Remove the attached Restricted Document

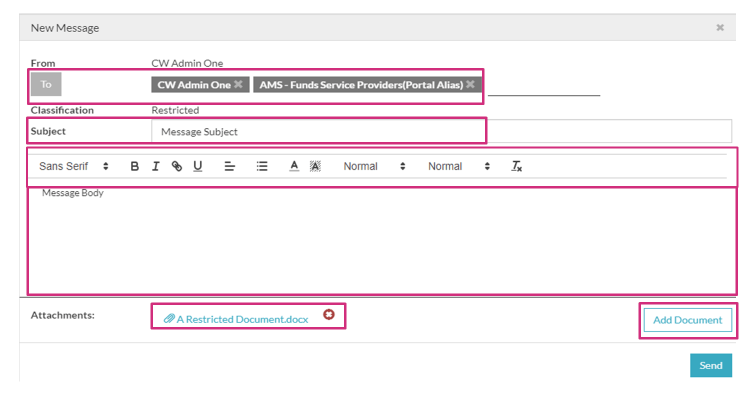[x=329, y=315]
